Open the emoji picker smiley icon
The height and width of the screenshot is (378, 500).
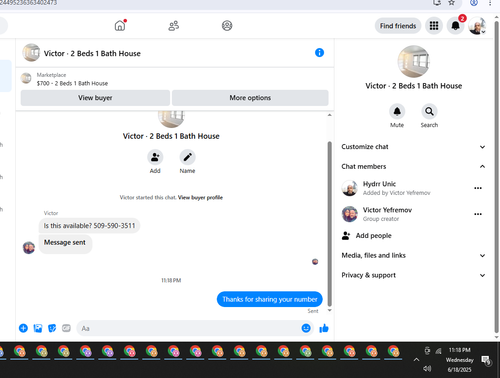306,328
